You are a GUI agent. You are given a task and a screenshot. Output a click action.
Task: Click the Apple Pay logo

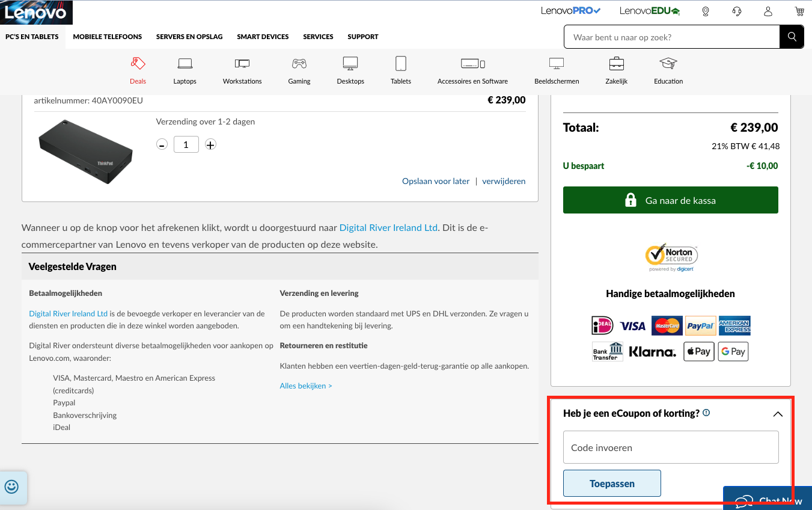pos(699,351)
